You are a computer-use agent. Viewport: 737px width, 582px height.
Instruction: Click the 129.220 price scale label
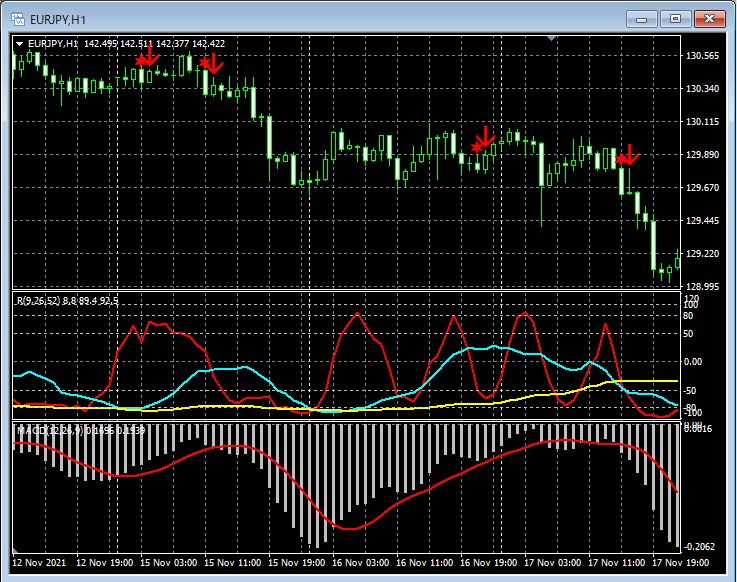(x=704, y=254)
